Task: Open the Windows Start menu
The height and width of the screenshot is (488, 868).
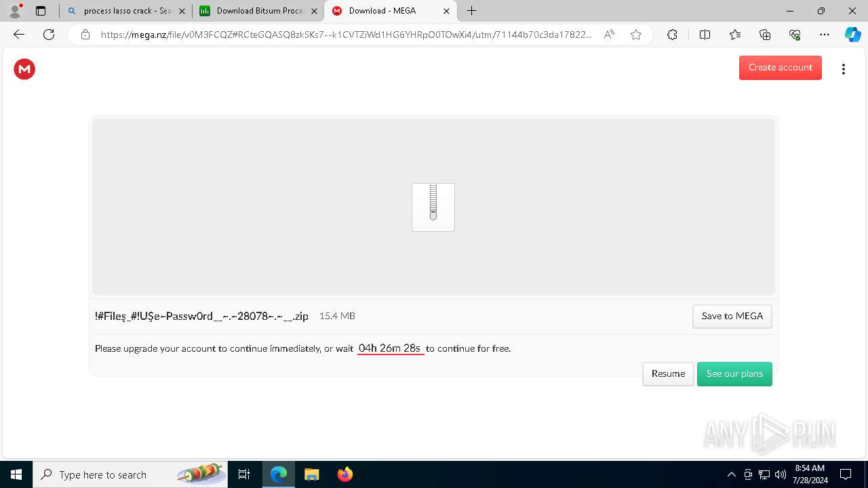Action: (x=16, y=474)
